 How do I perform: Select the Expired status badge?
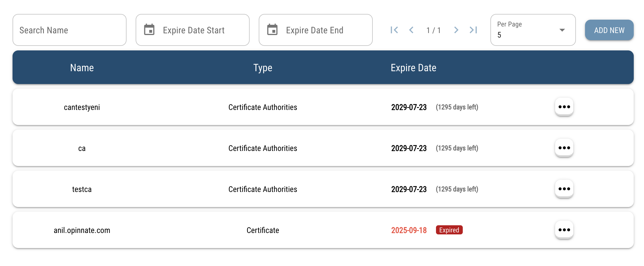449,230
